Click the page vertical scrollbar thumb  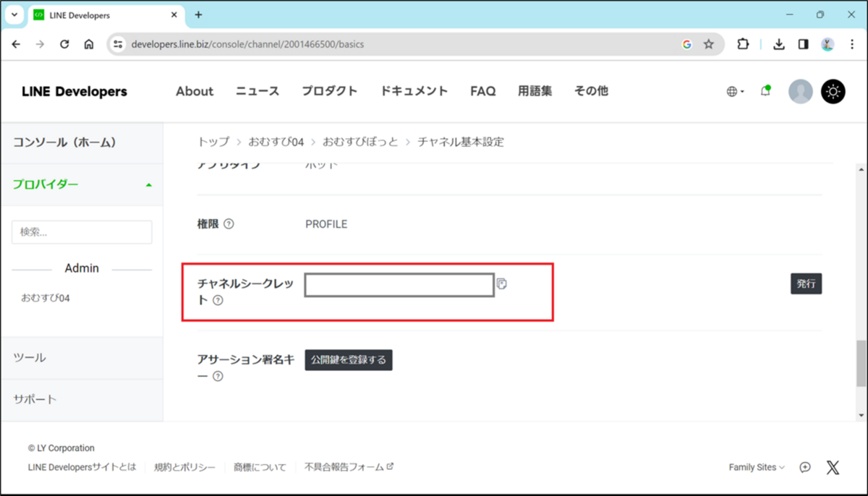pos(861,364)
